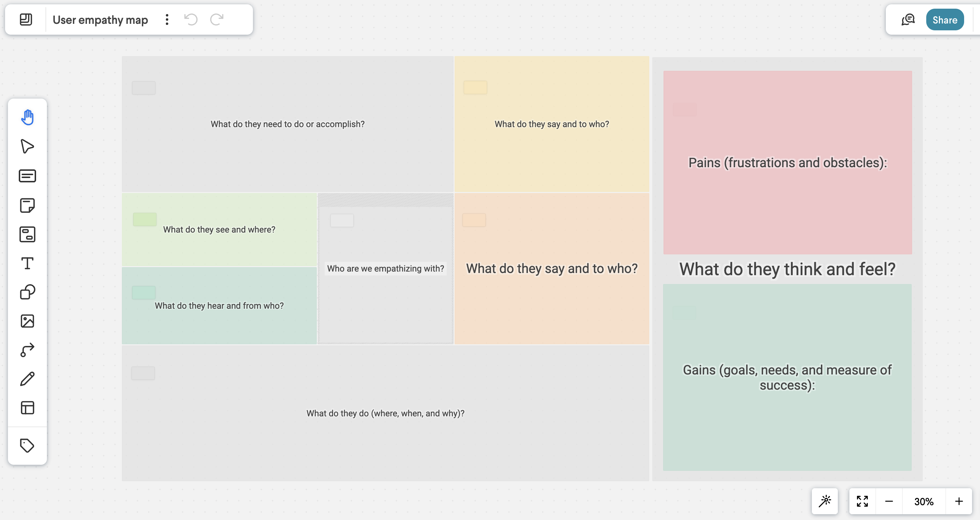Click the placeholder tag in the teal 'hear' card
The width and height of the screenshot is (980, 520).
click(143, 292)
